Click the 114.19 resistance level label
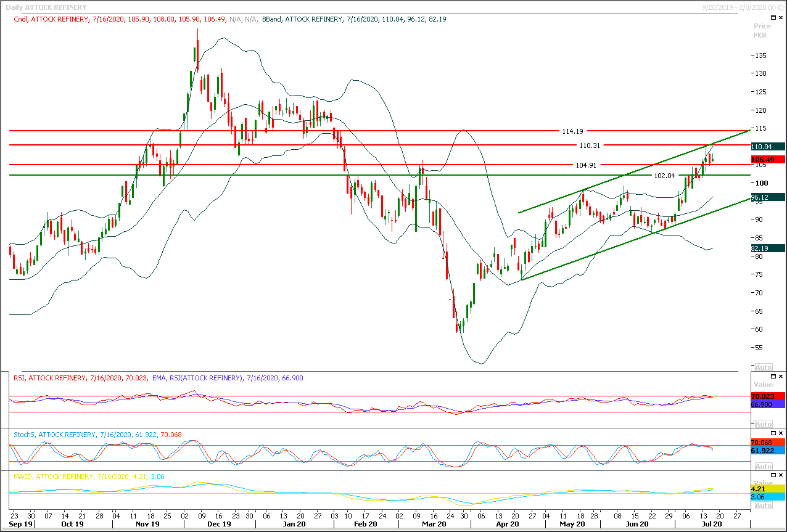This screenshot has width=787, height=532. (572, 131)
